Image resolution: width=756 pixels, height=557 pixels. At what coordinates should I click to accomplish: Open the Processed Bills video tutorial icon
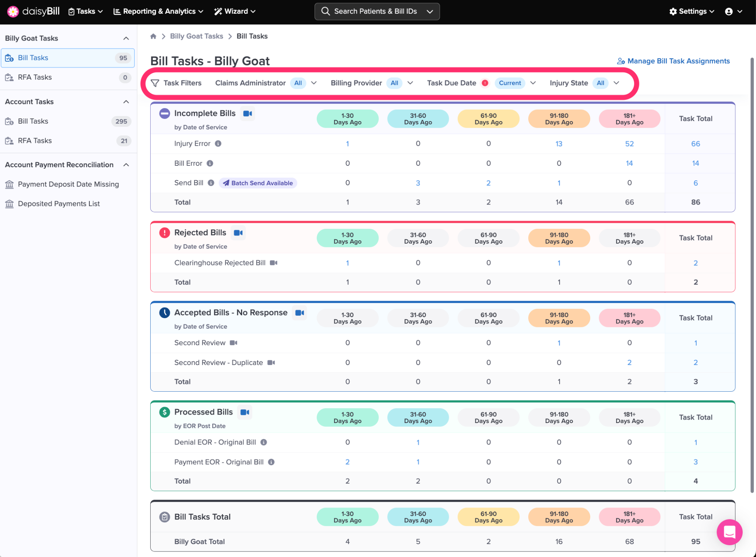tap(245, 412)
